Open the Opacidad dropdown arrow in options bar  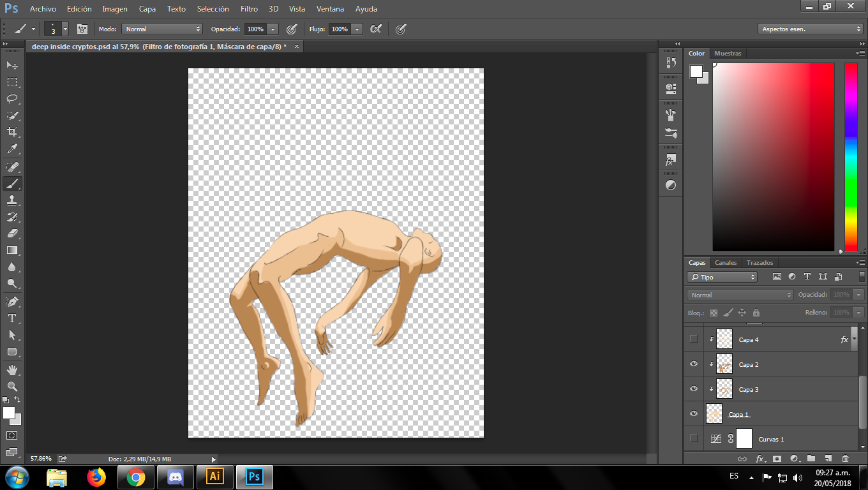(273, 29)
